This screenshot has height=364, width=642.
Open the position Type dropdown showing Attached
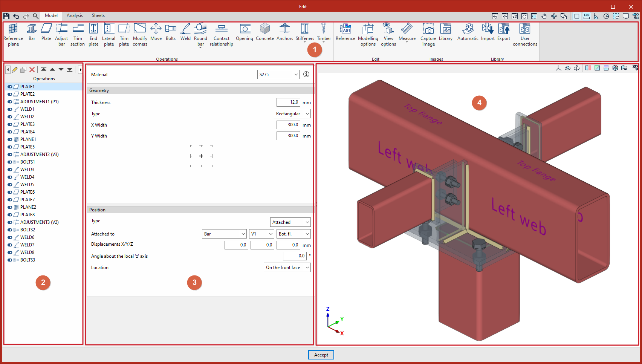[290, 222]
